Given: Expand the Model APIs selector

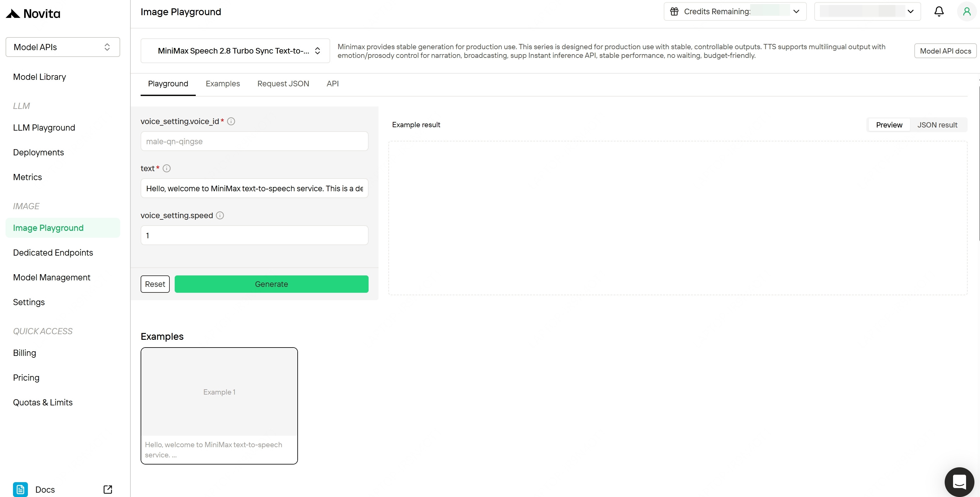Looking at the screenshot, I should pyautogui.click(x=63, y=47).
